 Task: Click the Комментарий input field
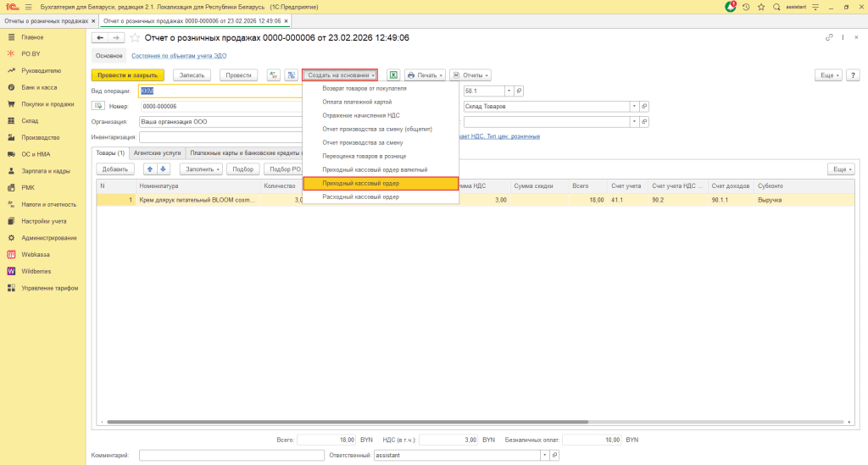(226, 455)
